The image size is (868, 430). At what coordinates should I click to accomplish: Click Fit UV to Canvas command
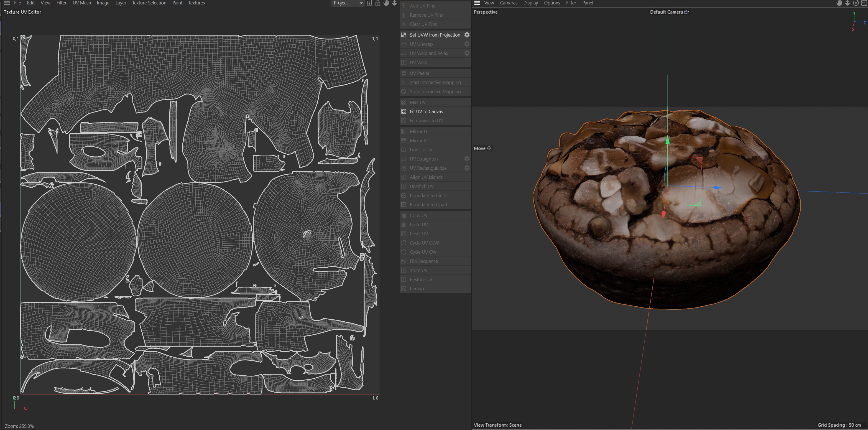(x=426, y=111)
